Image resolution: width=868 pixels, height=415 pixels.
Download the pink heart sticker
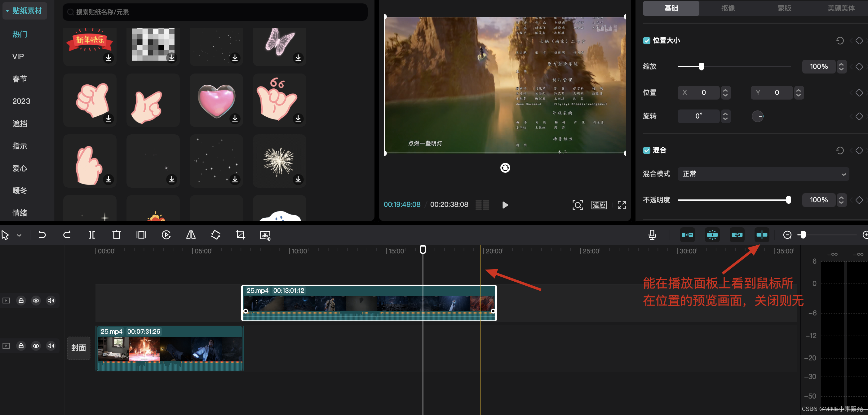235,118
